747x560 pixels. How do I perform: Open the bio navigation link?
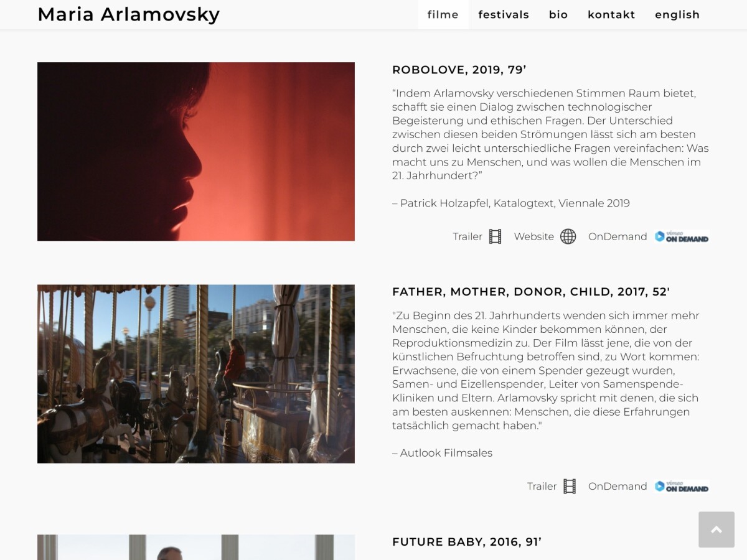(x=558, y=14)
